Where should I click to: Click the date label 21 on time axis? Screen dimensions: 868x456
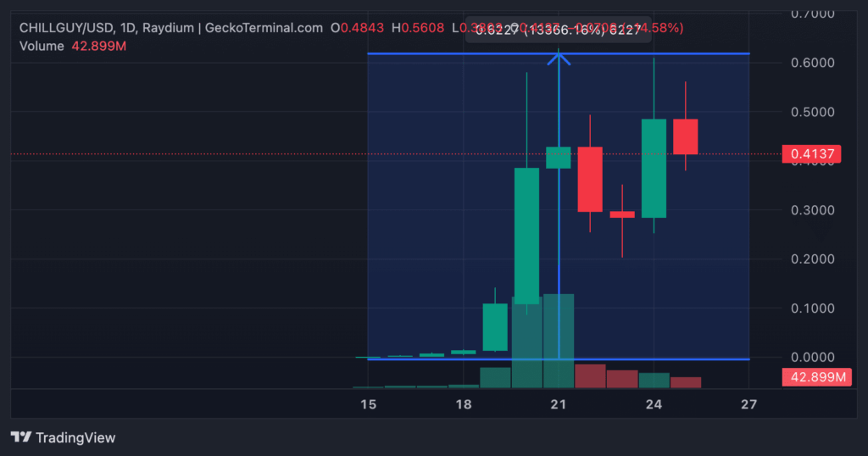click(x=559, y=405)
